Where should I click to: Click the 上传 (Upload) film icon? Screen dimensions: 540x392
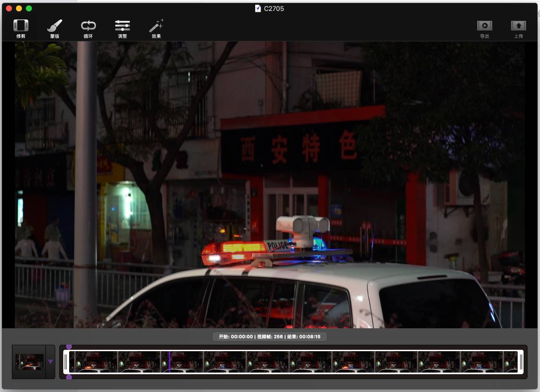click(x=518, y=28)
